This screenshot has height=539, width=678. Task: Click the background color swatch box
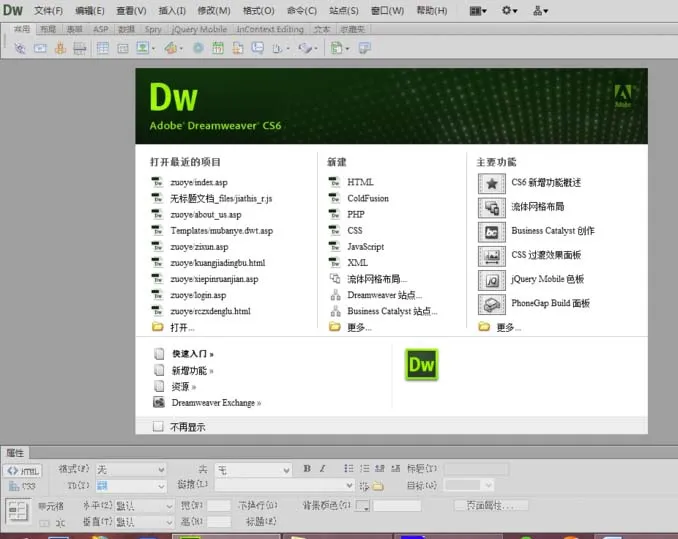362,506
